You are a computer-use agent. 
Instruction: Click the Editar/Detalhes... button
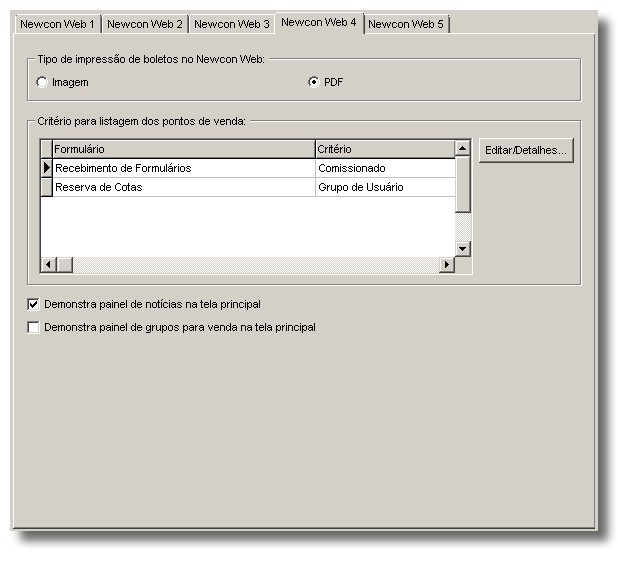pos(526,150)
